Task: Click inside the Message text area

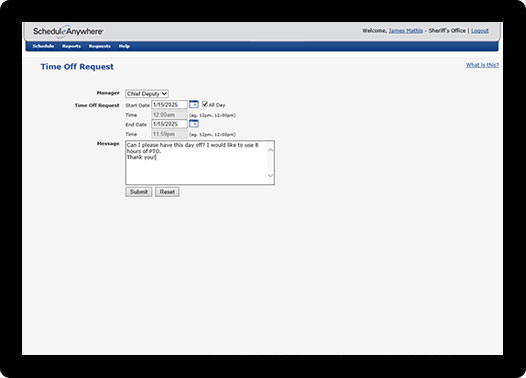Action: (x=196, y=163)
